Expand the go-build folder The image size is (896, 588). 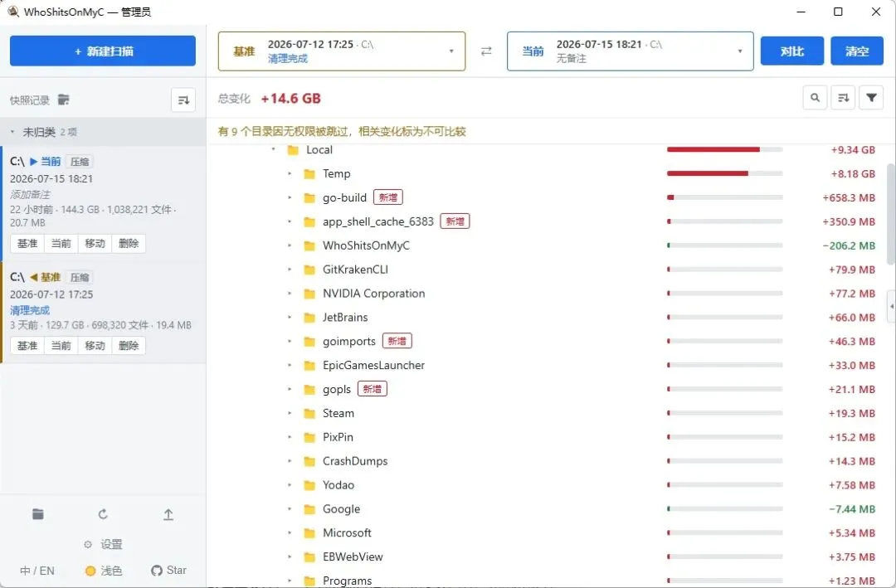coord(290,197)
